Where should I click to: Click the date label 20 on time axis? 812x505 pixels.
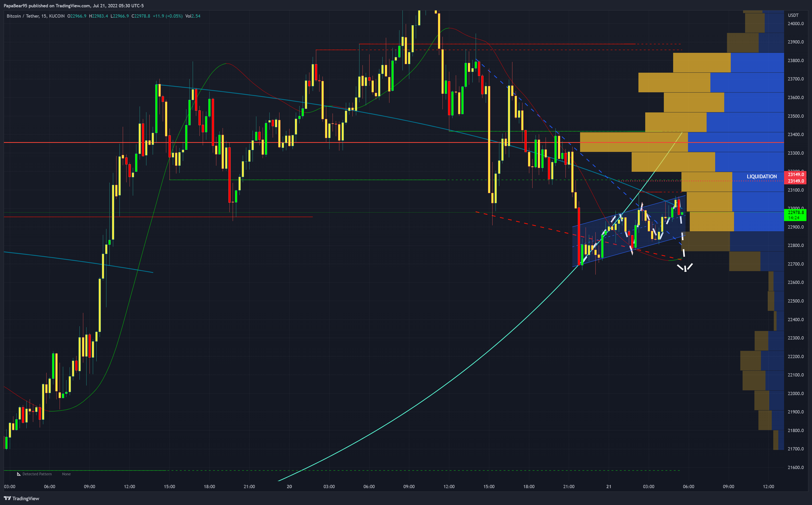pos(289,486)
